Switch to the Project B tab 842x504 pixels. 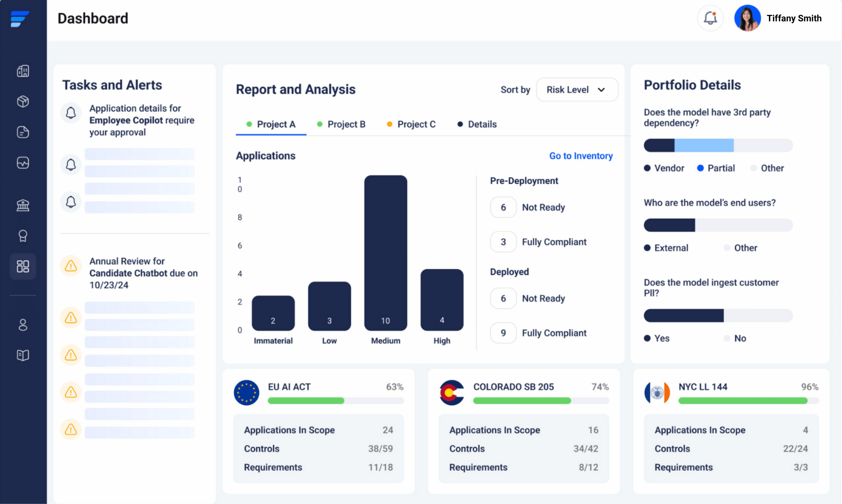(346, 124)
